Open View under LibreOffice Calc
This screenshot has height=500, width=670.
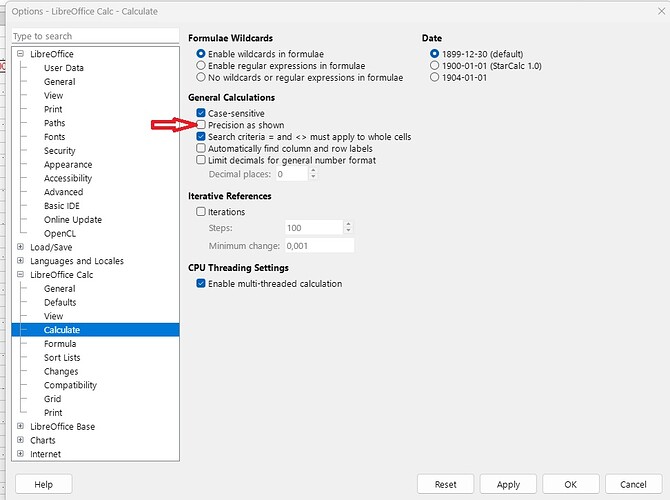tap(53, 316)
